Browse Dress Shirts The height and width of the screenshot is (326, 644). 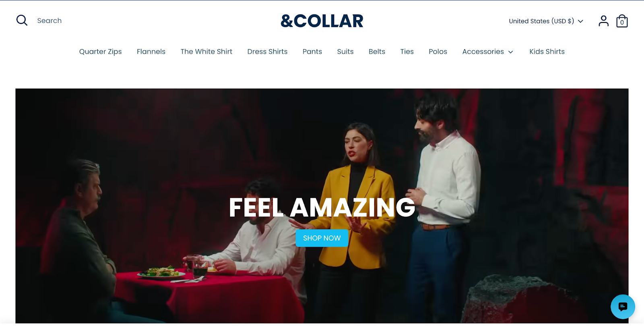click(267, 52)
